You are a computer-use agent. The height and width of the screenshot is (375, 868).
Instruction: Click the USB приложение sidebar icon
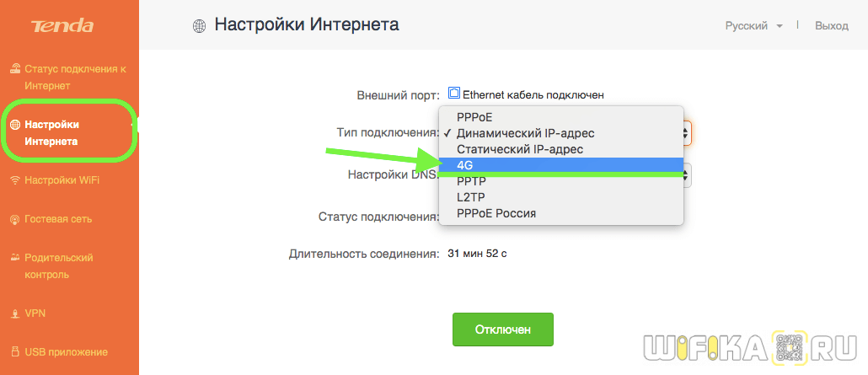(14, 352)
